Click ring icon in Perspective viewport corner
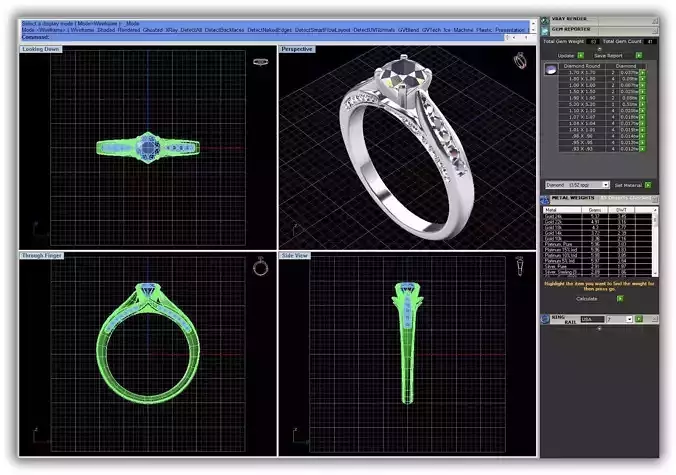The image size is (676, 475). [x=520, y=60]
